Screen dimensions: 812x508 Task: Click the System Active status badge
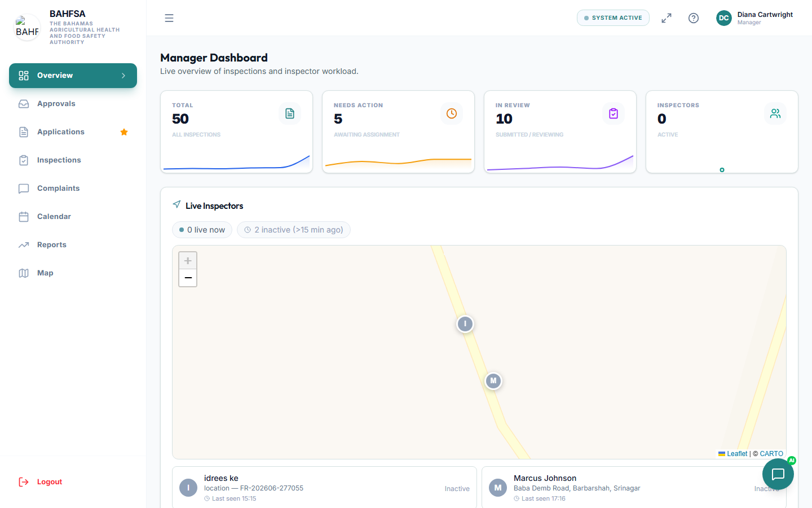coord(613,18)
